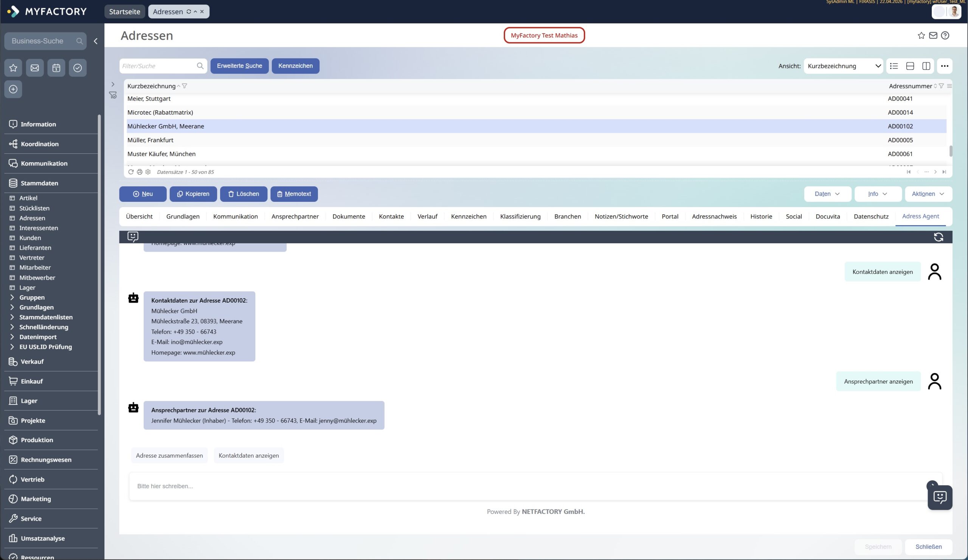Expand the Aktionen dropdown menu

click(x=928, y=194)
